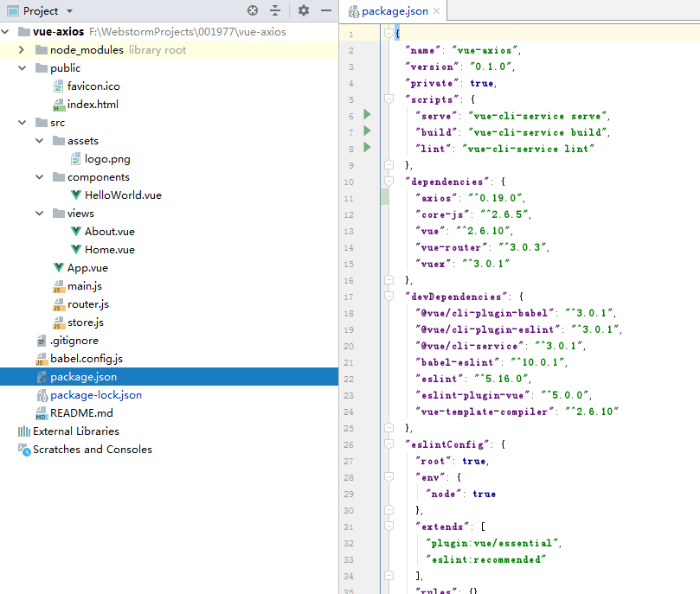Expand External Libraries node
The image size is (700, 594).
click(75, 431)
